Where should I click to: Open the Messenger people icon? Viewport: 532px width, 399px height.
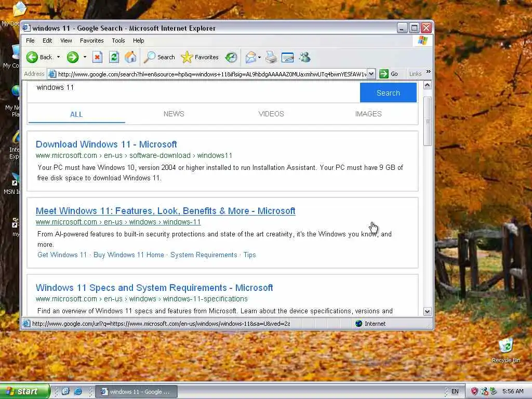[304, 57]
